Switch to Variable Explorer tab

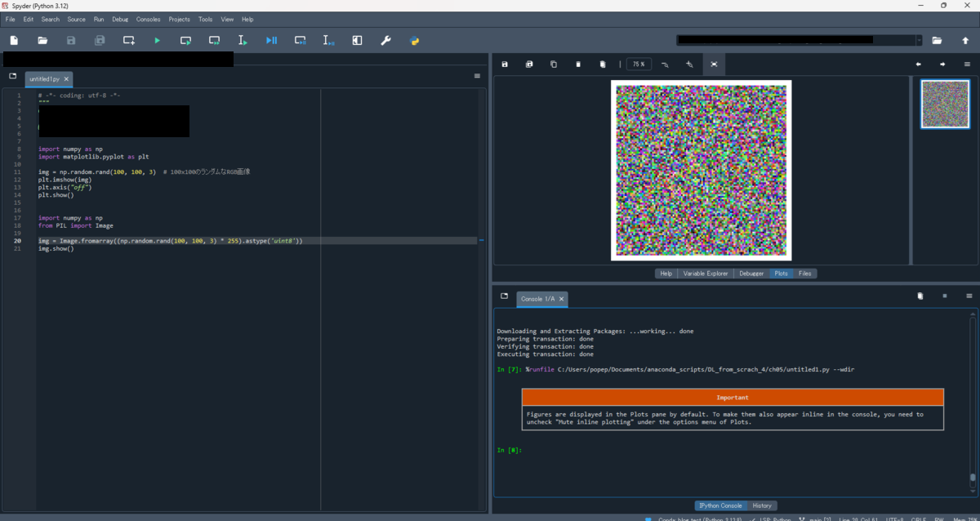pos(706,274)
